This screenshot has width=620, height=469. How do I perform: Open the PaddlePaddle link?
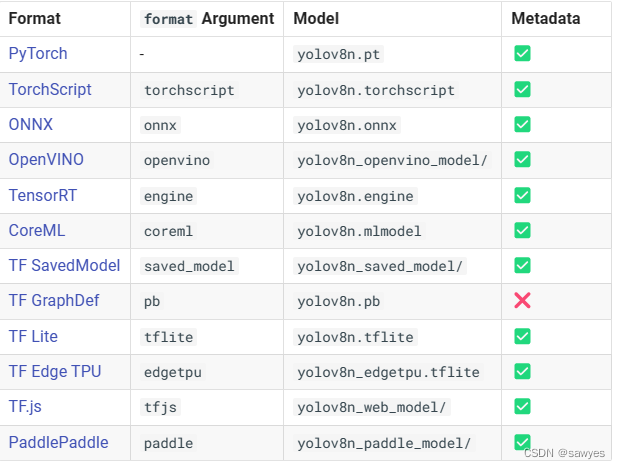(x=58, y=443)
